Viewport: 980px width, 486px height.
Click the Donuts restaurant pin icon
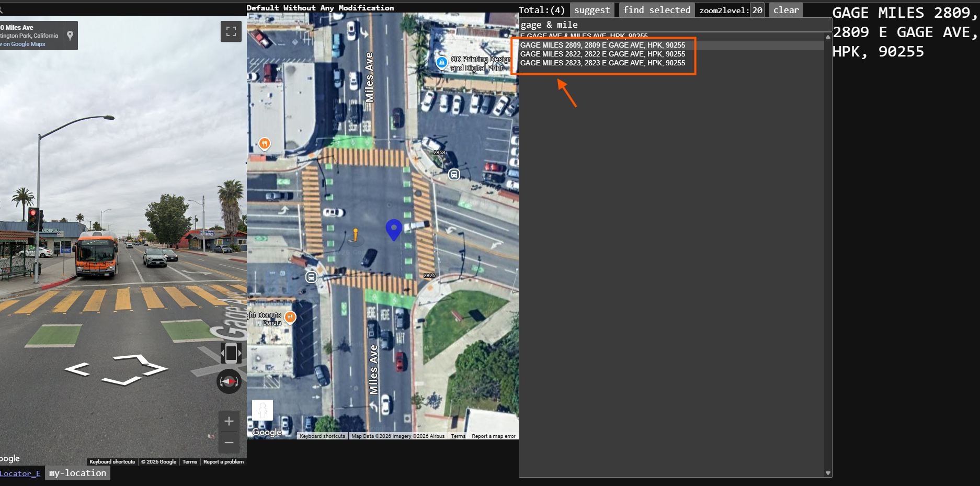290,317
